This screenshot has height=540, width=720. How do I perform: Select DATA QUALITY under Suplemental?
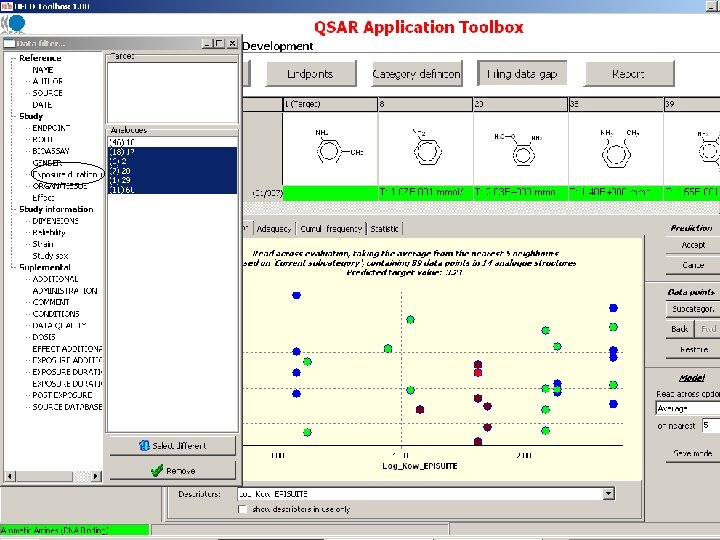coord(59,326)
